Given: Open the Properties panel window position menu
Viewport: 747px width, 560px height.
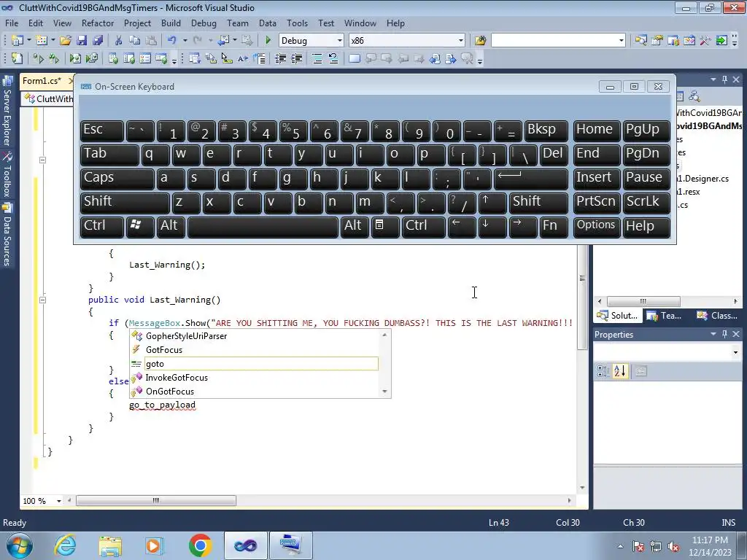Looking at the screenshot, I should pyautogui.click(x=713, y=334).
